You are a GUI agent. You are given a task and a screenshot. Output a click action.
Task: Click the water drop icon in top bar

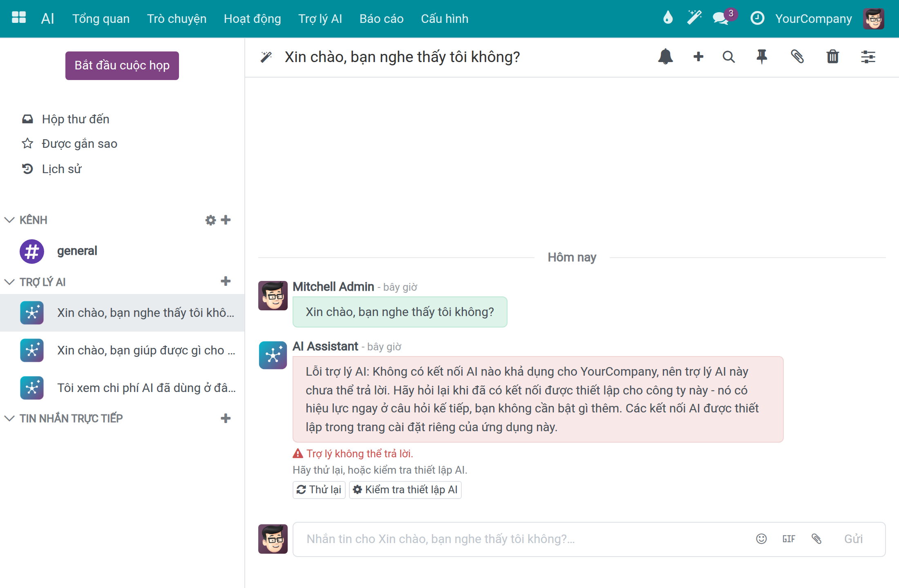click(668, 18)
